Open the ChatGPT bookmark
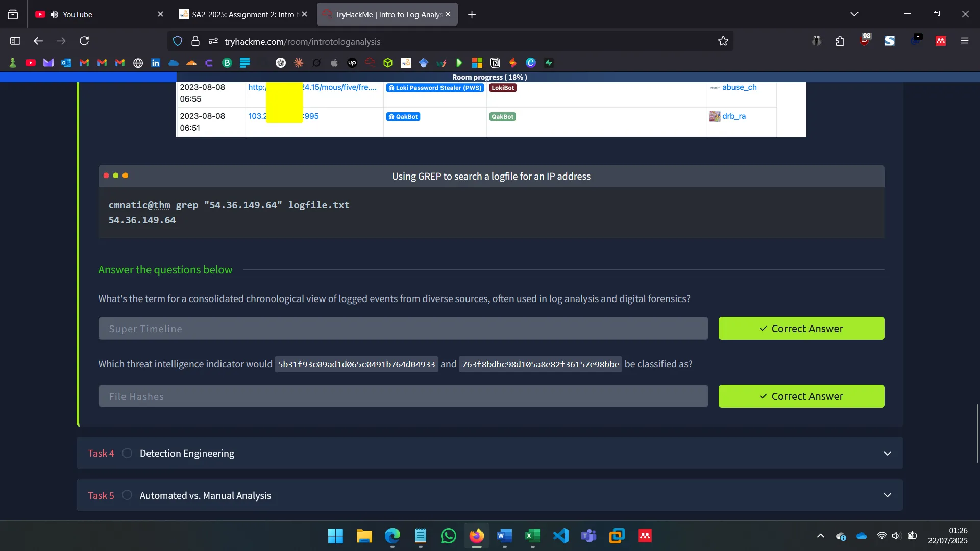Image resolution: width=980 pixels, height=551 pixels. pyautogui.click(x=281, y=63)
